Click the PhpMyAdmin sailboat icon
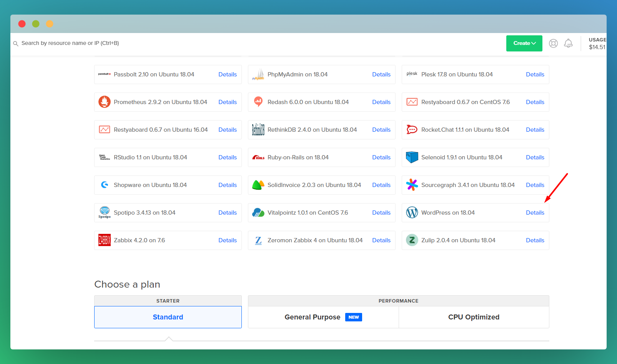The width and height of the screenshot is (617, 364). [x=258, y=74]
